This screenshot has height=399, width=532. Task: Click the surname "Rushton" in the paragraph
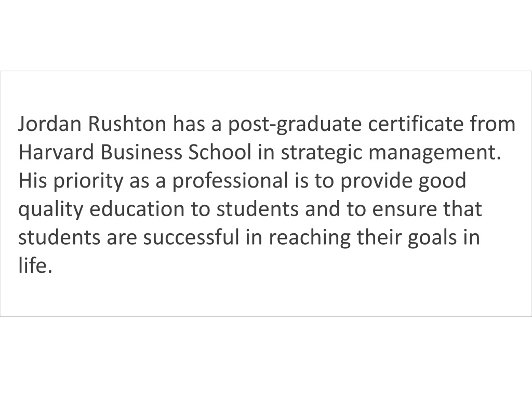pyautogui.click(x=127, y=124)
